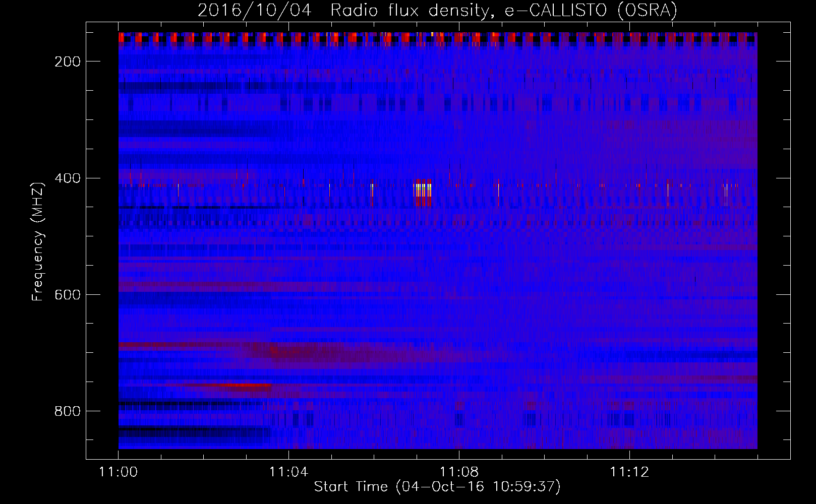Image resolution: width=816 pixels, height=504 pixels.
Task: Click the 'Frequency (MHZ)' axis label
Action: [x=38, y=241]
